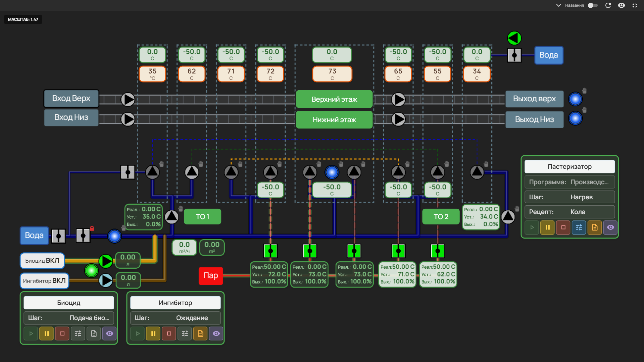Start the Биоцид sequence
This screenshot has height=362, width=644.
pyautogui.click(x=31, y=333)
